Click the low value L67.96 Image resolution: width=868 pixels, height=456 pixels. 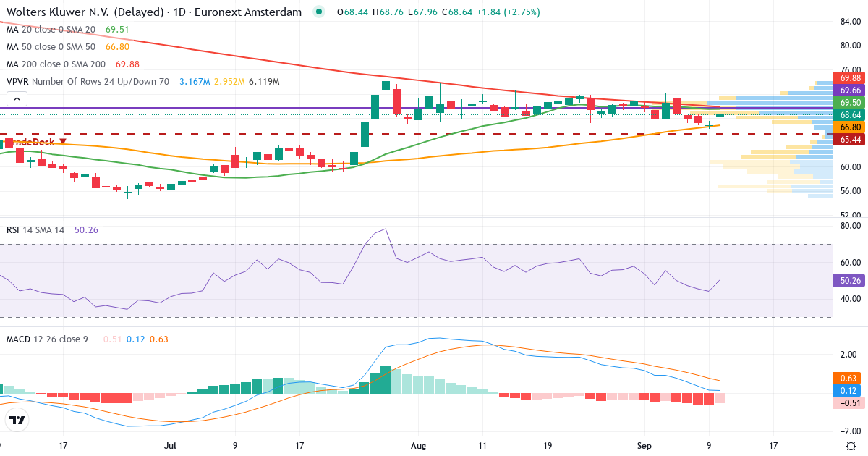[x=423, y=12]
